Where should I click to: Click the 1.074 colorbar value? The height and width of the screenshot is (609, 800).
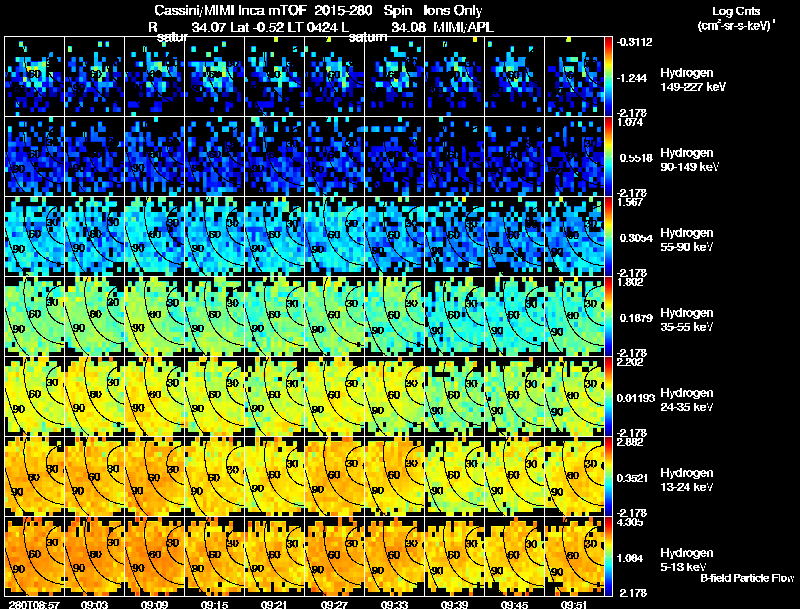(630, 122)
